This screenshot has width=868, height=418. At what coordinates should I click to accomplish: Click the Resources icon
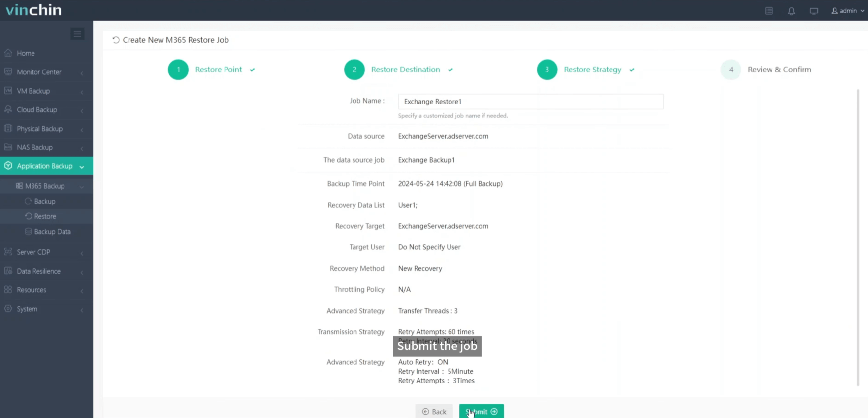click(x=8, y=289)
